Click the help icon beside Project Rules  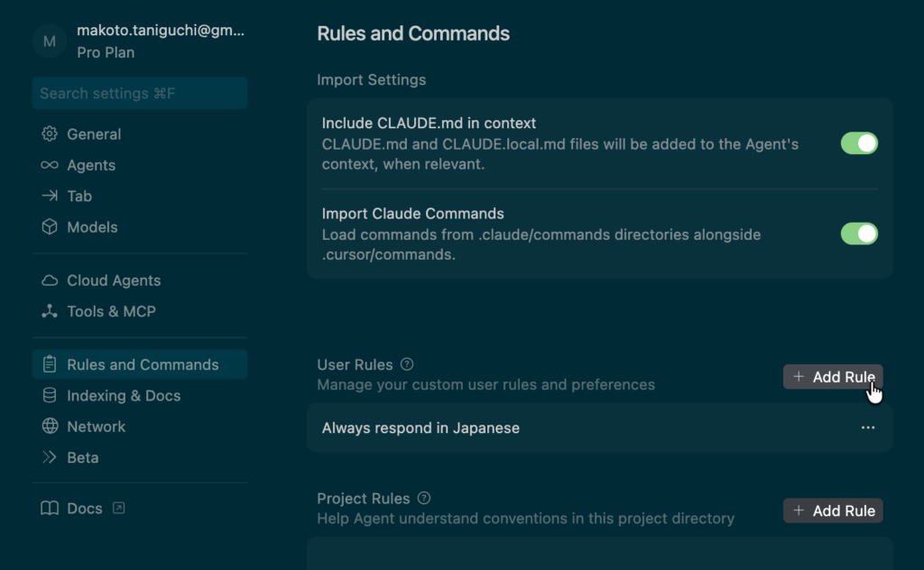(x=424, y=498)
